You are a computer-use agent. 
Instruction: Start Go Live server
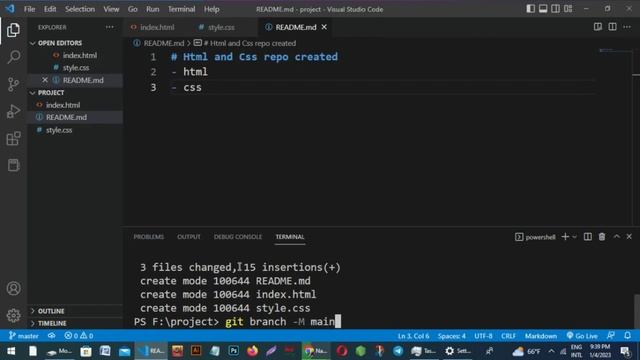582,336
